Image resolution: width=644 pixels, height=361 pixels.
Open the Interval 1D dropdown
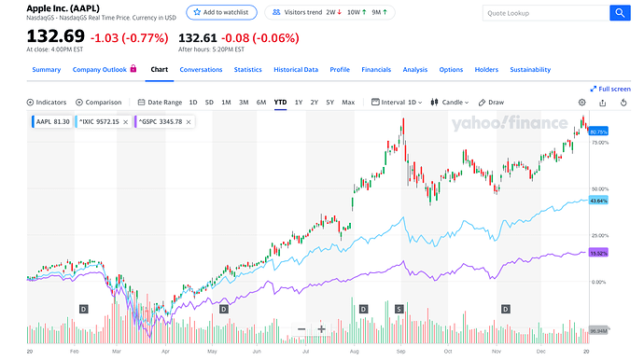coord(397,103)
